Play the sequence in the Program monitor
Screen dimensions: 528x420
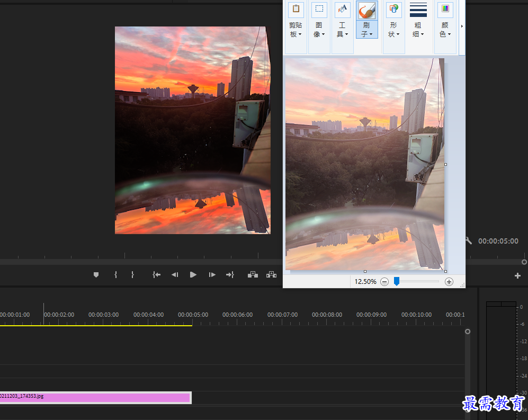point(193,275)
